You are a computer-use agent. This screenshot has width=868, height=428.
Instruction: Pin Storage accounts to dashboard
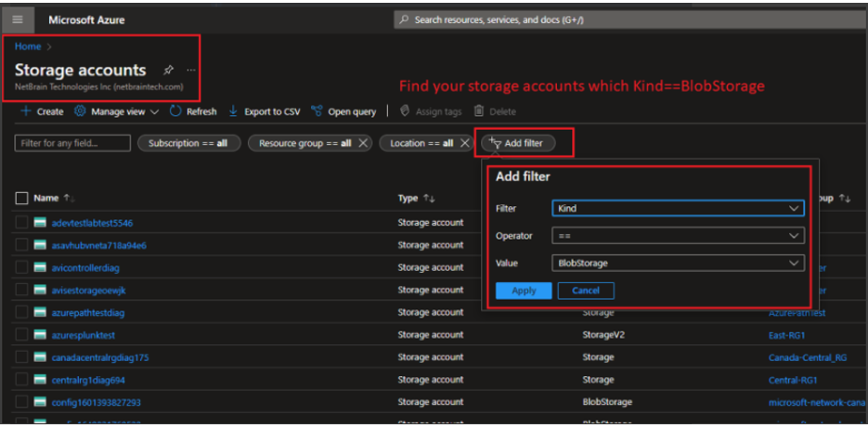168,70
